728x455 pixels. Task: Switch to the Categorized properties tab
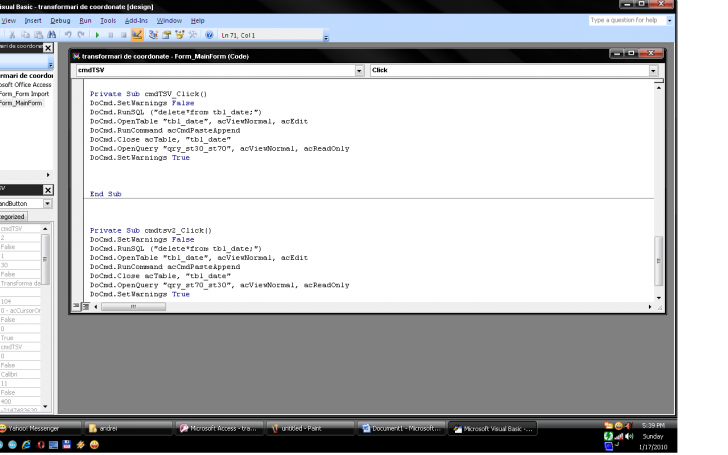pyautogui.click(x=13, y=216)
